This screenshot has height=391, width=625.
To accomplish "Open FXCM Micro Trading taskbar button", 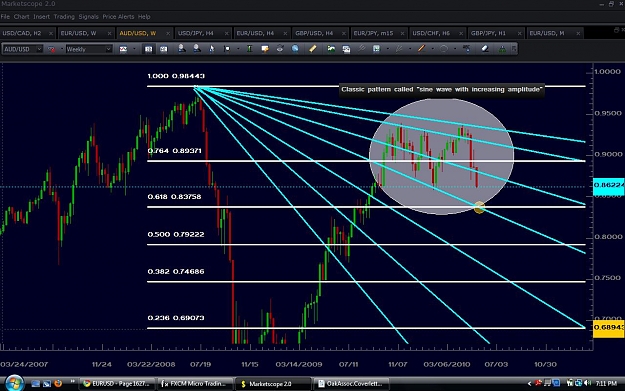I will (x=194, y=384).
